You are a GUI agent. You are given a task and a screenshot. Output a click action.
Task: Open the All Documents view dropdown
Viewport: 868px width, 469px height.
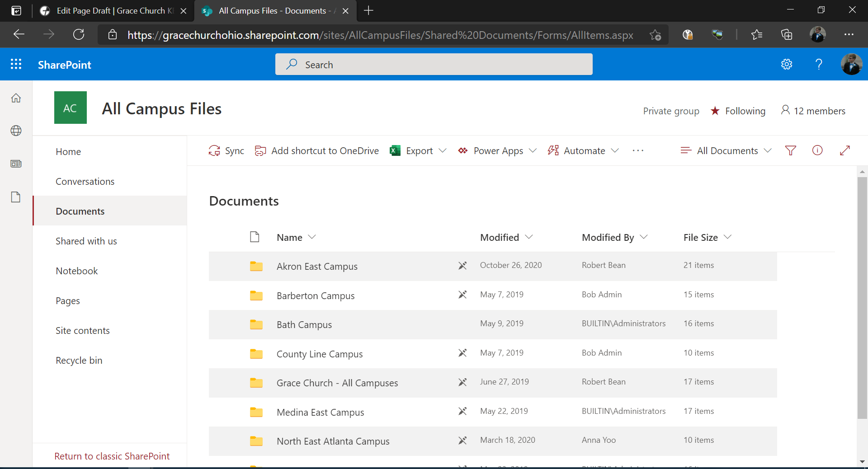point(726,150)
